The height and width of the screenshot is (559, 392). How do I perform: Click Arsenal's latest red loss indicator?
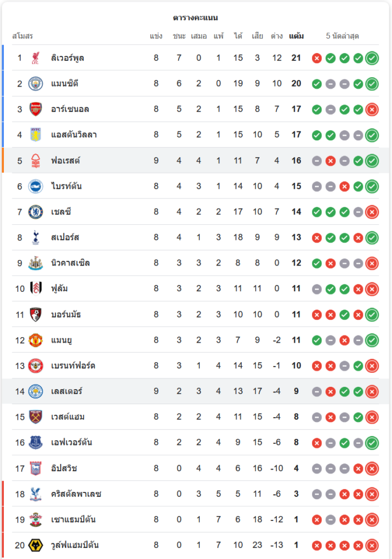click(372, 109)
